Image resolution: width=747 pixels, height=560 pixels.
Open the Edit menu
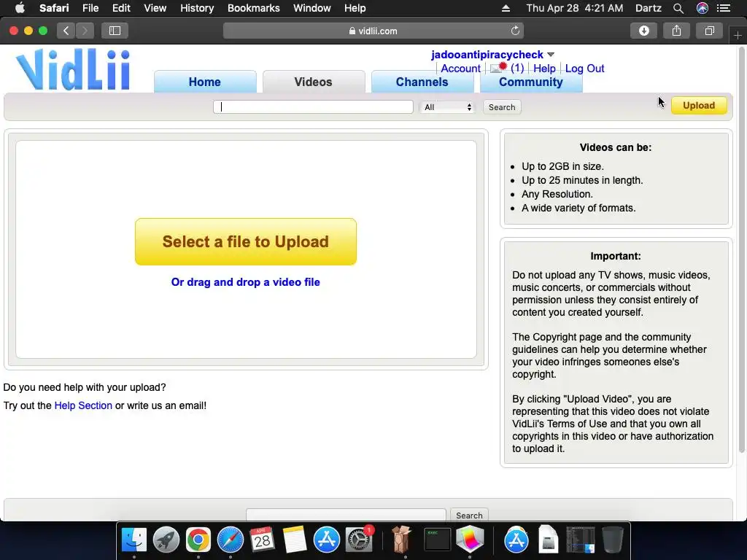[x=121, y=8]
